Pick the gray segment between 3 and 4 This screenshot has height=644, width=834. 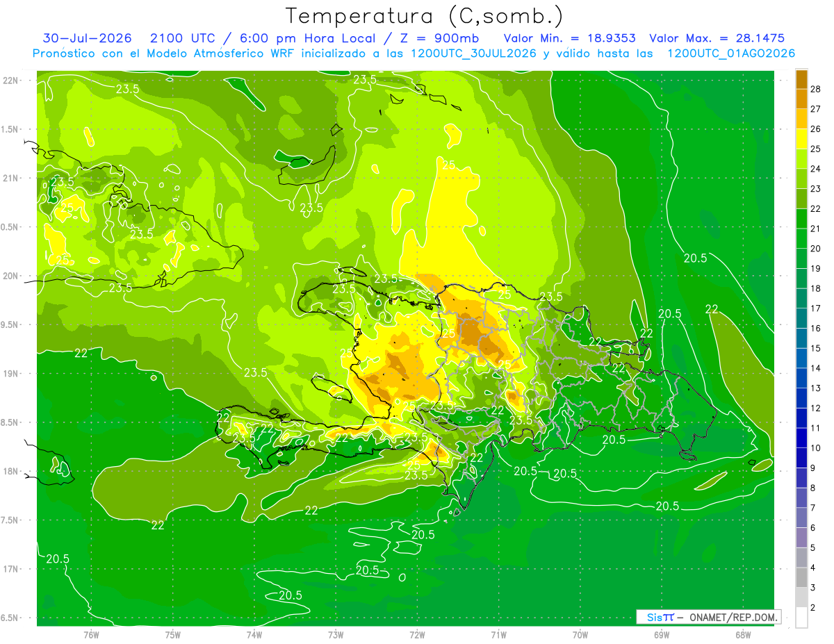point(801,577)
